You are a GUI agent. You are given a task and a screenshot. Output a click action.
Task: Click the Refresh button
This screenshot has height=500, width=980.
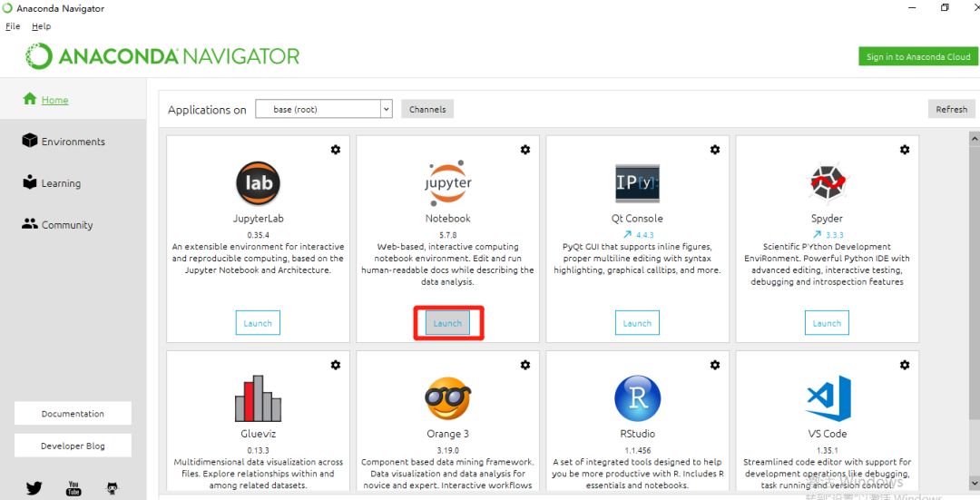point(951,109)
